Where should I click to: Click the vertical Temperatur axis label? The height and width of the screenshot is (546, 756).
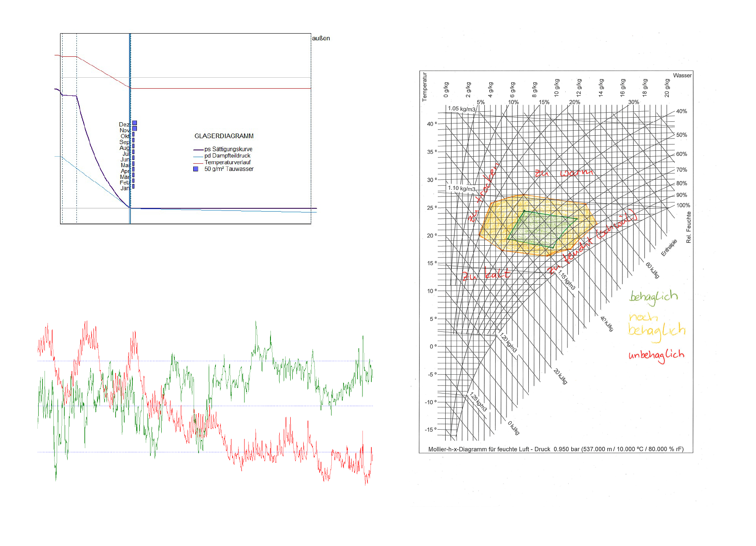click(x=425, y=87)
